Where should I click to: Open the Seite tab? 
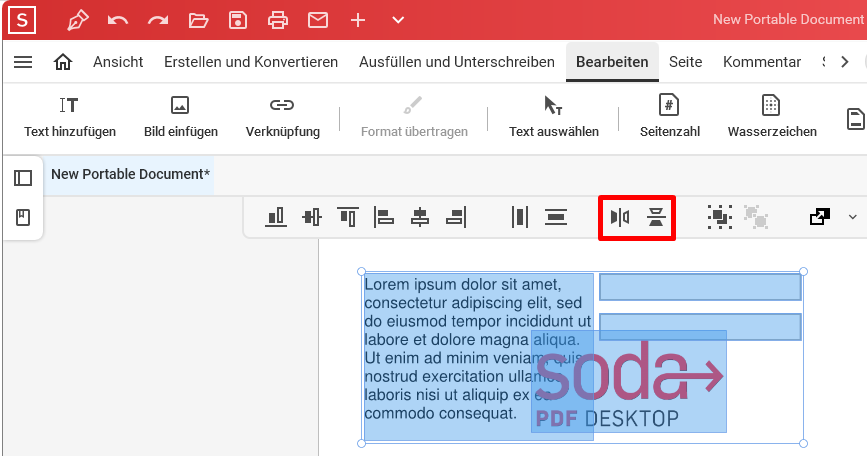click(x=685, y=62)
